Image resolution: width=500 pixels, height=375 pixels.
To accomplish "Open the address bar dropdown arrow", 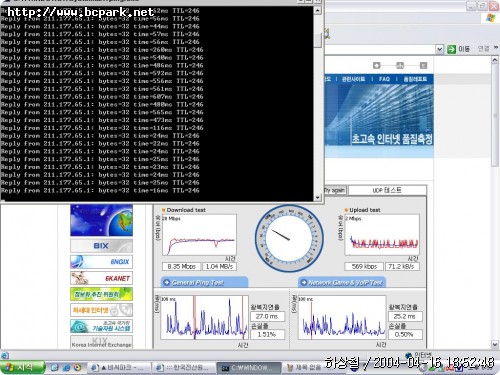I will click(439, 49).
